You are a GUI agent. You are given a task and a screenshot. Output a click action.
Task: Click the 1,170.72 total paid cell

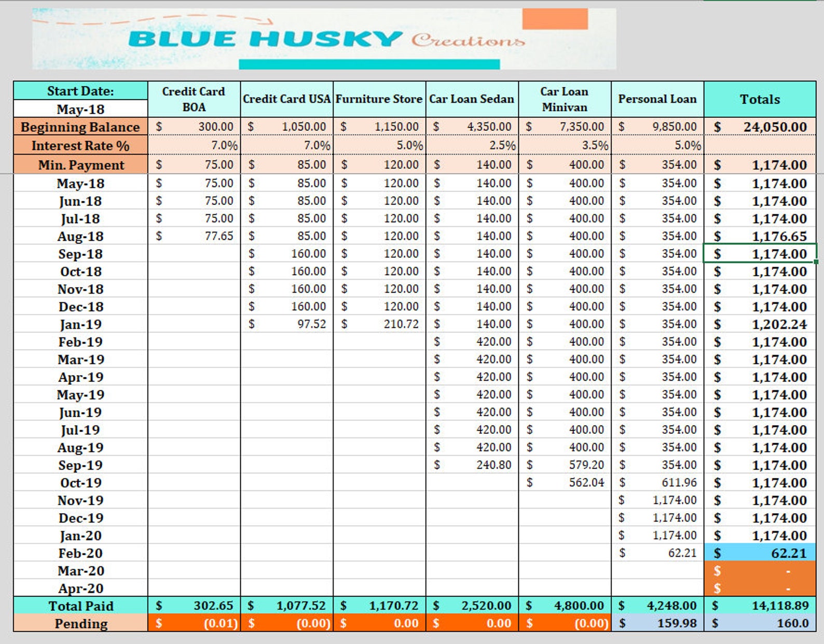[379, 606]
